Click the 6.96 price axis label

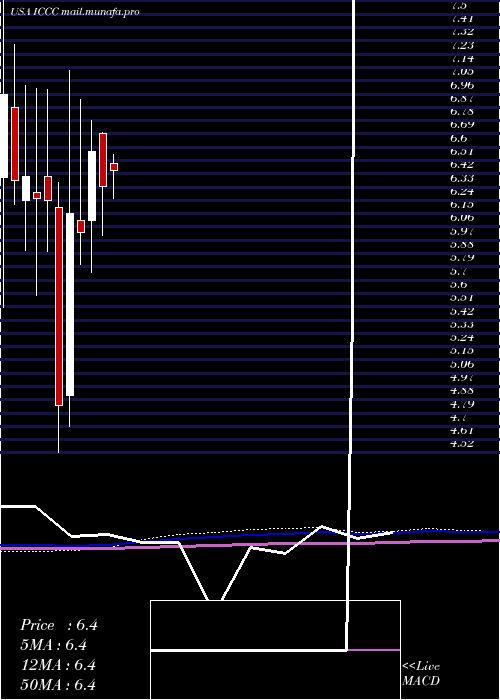(462, 85)
